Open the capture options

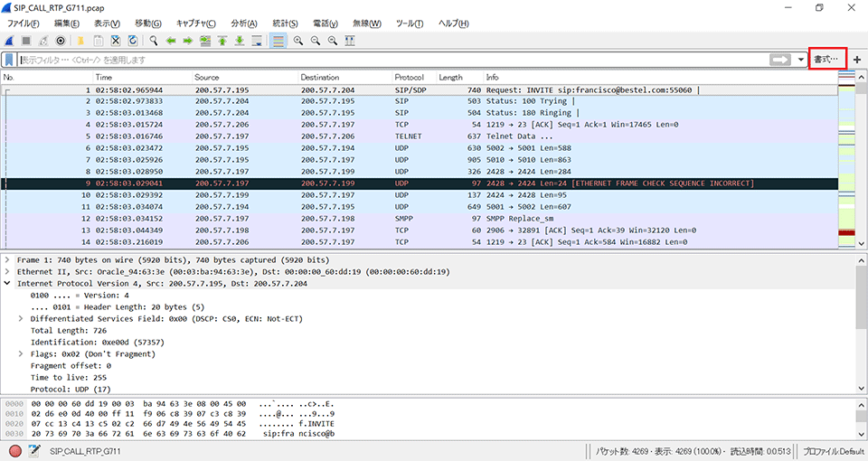pos(61,41)
